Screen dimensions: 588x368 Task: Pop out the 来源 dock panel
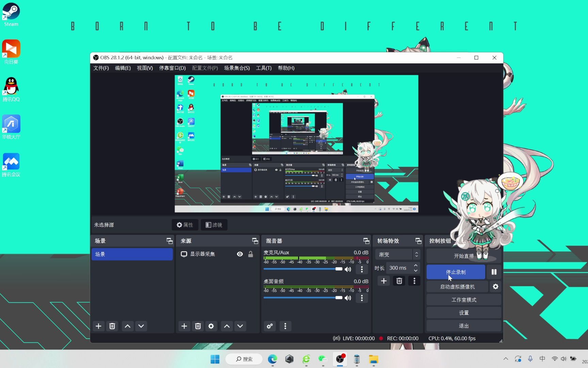click(x=255, y=241)
